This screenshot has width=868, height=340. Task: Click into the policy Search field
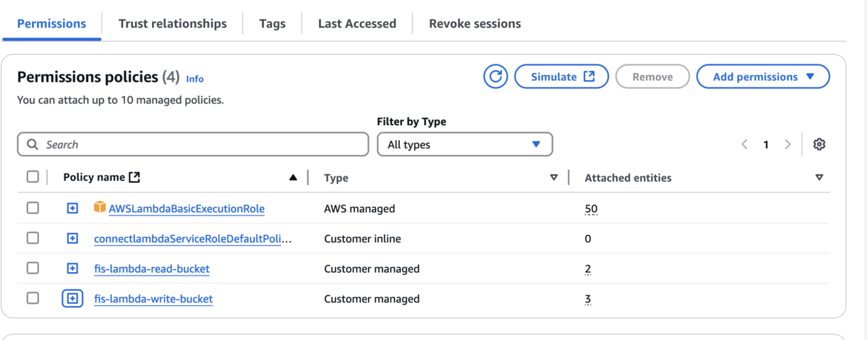(193, 145)
